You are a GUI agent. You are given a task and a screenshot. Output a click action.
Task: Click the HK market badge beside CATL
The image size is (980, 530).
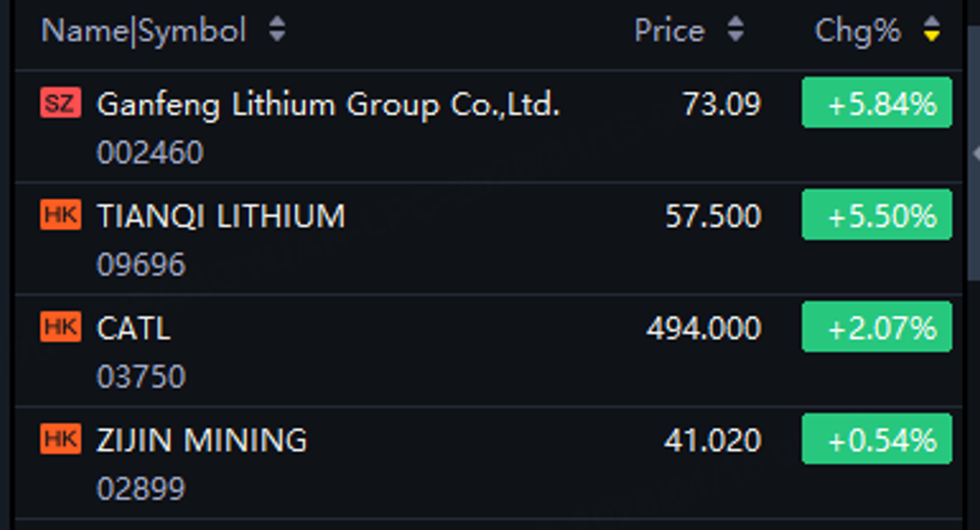coord(60,327)
